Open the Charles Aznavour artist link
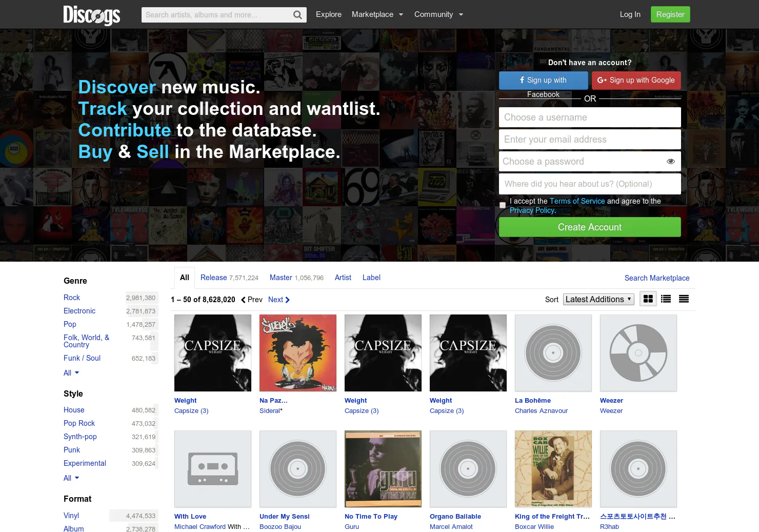This screenshot has width=759, height=532. coord(541,411)
